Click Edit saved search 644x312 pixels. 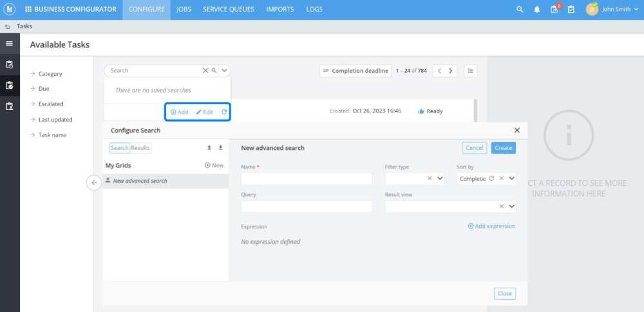click(205, 112)
